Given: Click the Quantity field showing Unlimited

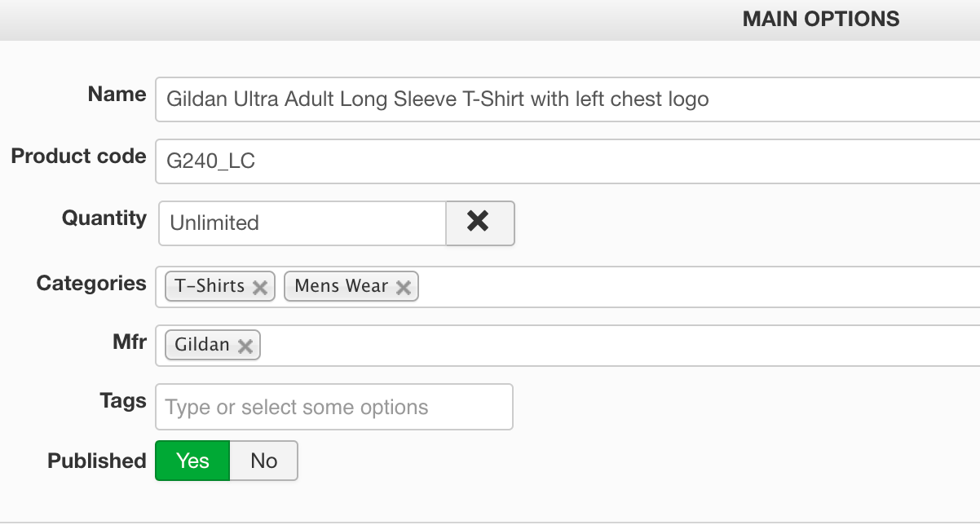Looking at the screenshot, I should 302,223.
